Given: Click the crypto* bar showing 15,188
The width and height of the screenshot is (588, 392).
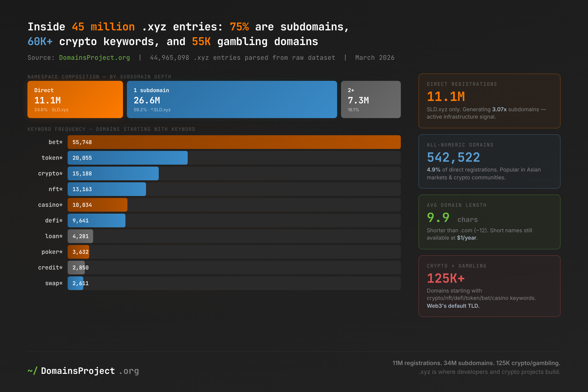Looking at the screenshot, I should [x=113, y=173].
